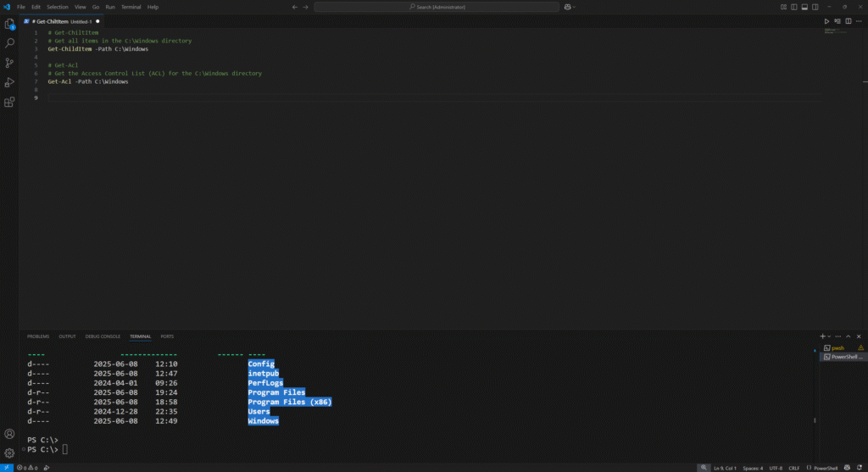The image size is (868, 472).
Task: Toggle the Primary Side Bar visibility
Action: click(x=793, y=7)
